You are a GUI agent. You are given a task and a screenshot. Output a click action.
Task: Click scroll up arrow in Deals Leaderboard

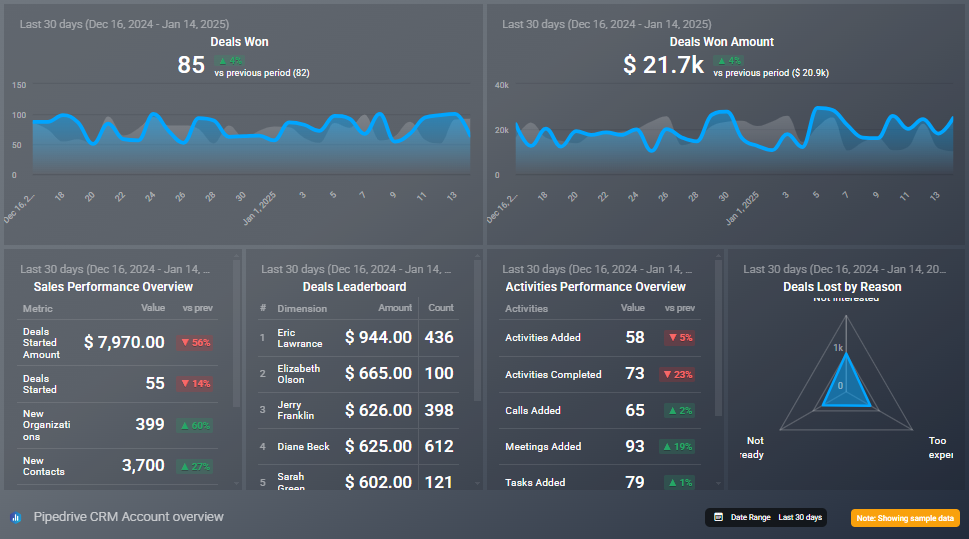pyautogui.click(x=478, y=256)
